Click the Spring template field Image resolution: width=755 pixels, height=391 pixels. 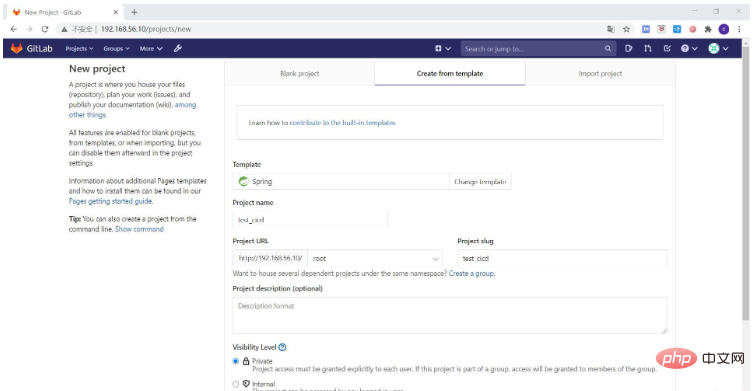341,182
